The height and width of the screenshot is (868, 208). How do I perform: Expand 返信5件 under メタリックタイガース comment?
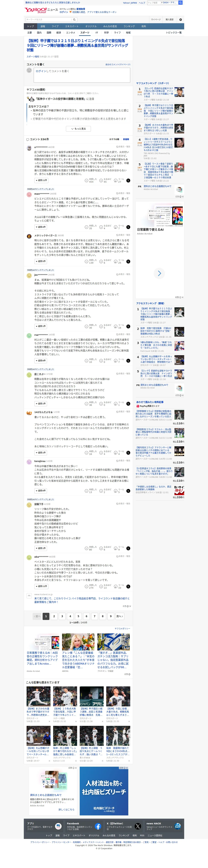[41, 261]
